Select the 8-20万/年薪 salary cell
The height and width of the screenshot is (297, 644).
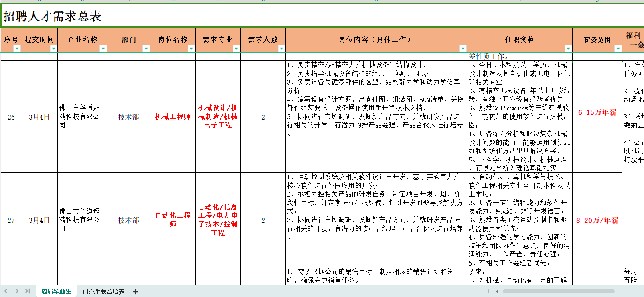tap(597, 220)
